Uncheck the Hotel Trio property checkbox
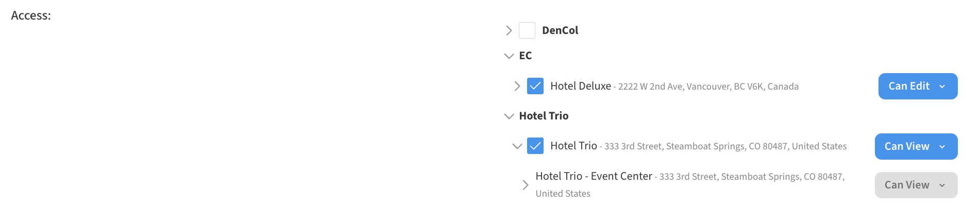 point(535,146)
